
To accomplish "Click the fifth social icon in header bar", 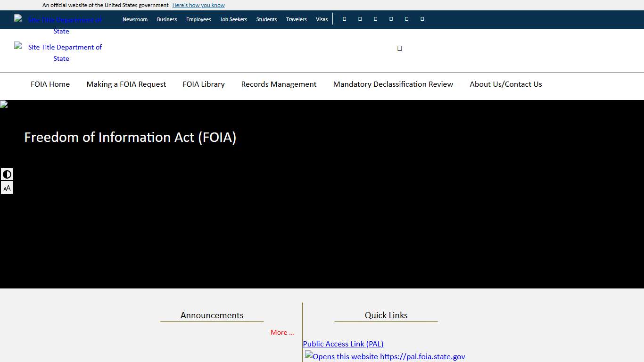I will coord(406,19).
